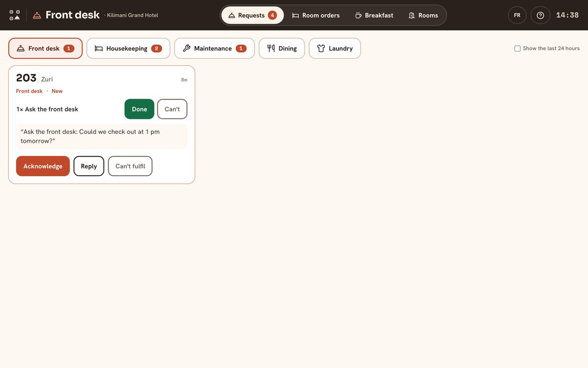Reply to Zuri's request

pos(89,166)
